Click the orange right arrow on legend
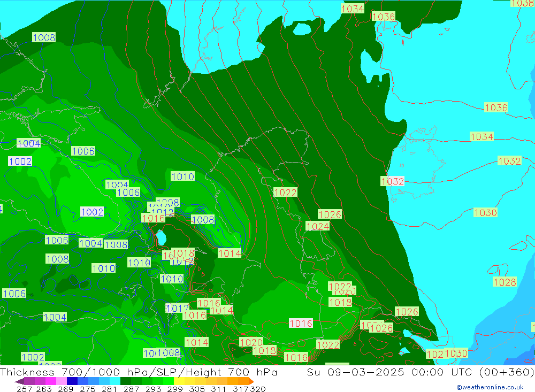Screen dimensions: 535x392 [251, 381]
